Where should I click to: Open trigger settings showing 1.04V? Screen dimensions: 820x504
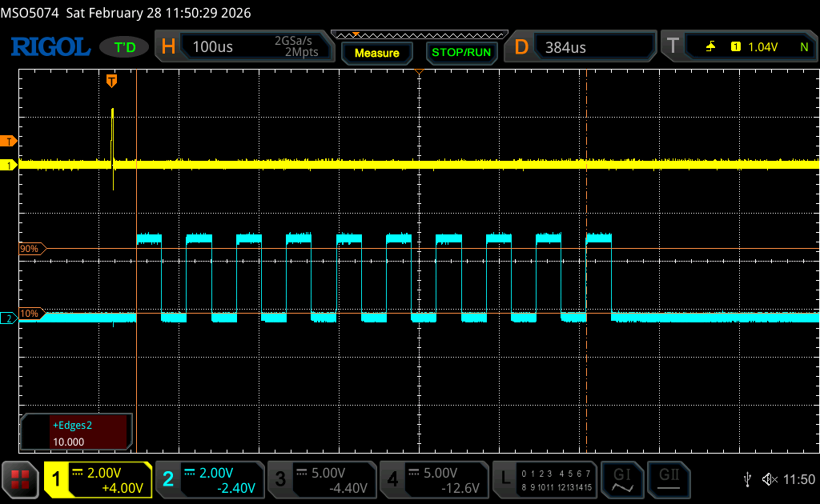point(742,47)
